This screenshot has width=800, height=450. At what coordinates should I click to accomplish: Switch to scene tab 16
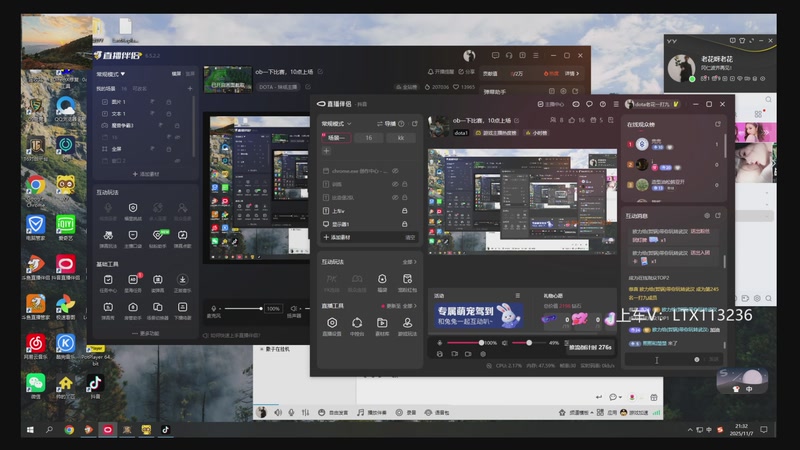click(x=368, y=138)
